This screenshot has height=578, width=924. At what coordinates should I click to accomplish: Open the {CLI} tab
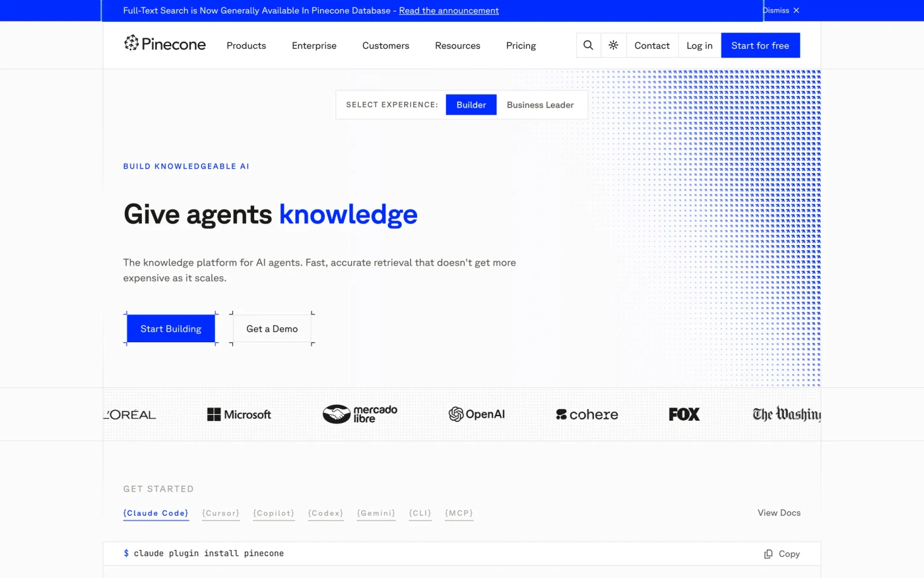[420, 513]
